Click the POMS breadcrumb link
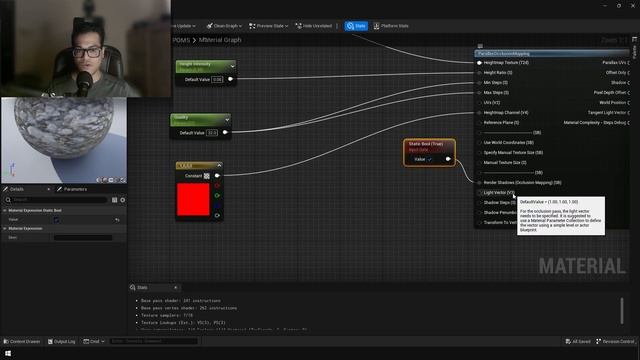 tap(181, 40)
